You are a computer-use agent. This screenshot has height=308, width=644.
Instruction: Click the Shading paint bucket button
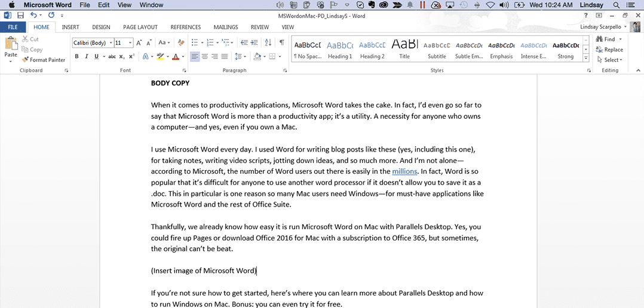pos(257,57)
